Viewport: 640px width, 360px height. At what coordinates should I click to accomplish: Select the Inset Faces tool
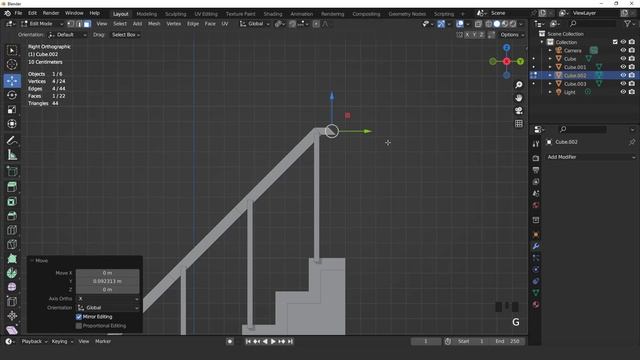point(12,202)
